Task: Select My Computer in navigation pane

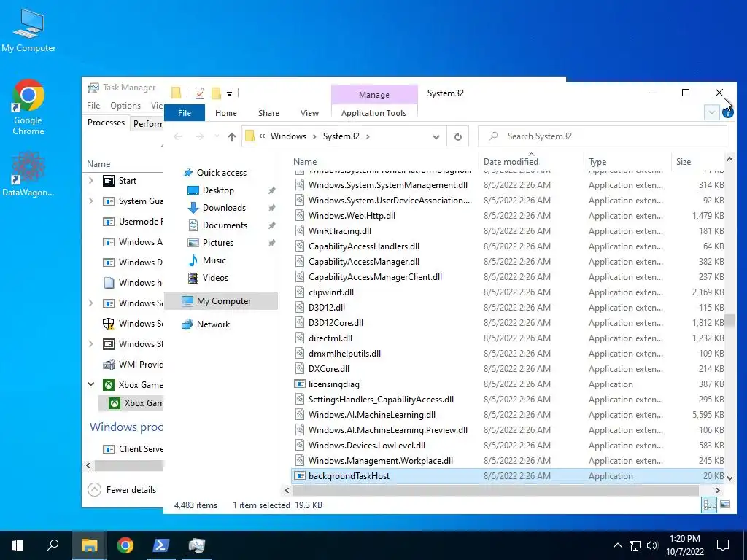Action: tap(221, 301)
